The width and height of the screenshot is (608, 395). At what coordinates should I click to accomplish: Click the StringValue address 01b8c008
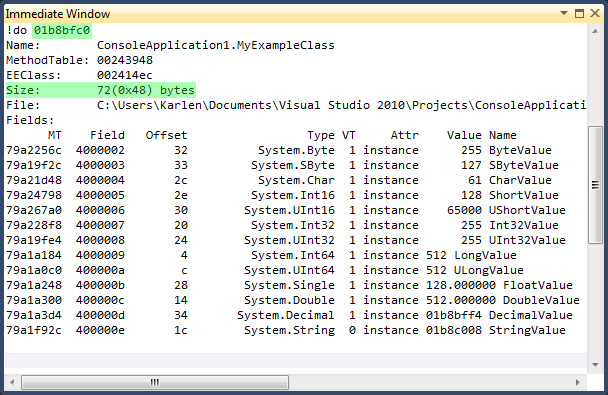coord(454,330)
